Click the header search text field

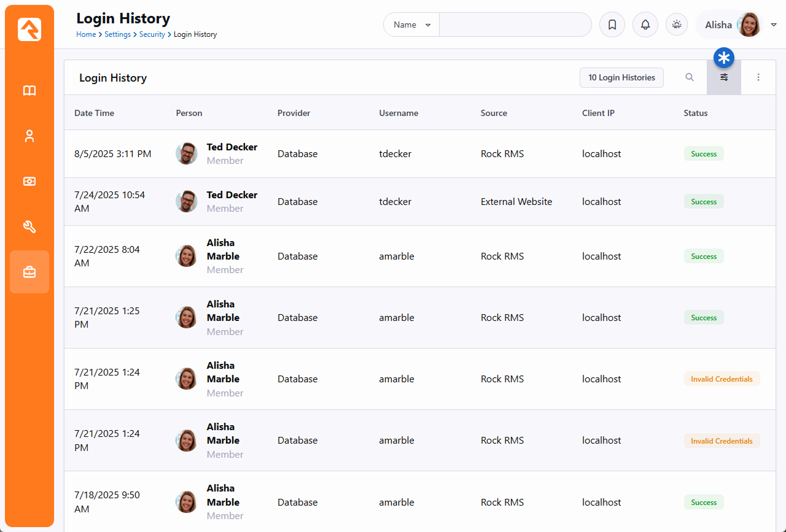(x=515, y=25)
